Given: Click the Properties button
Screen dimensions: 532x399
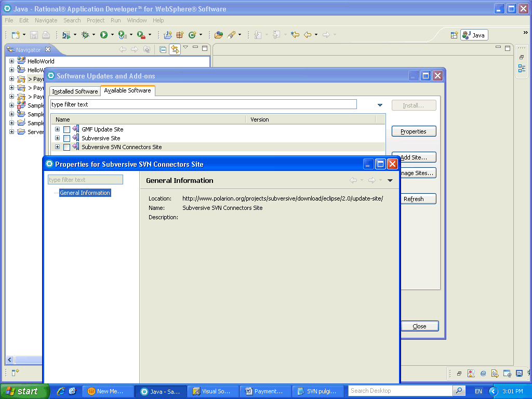Looking at the screenshot, I should click(414, 131).
